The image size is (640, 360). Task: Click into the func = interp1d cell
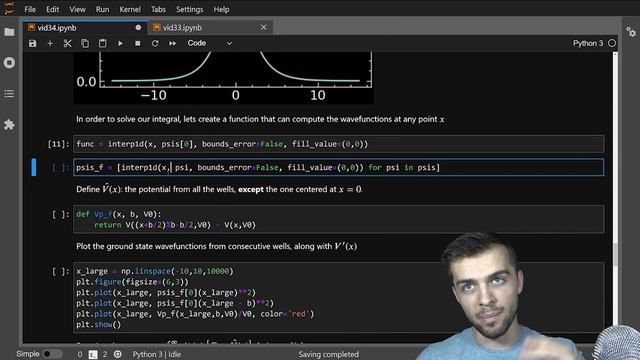(x=338, y=144)
